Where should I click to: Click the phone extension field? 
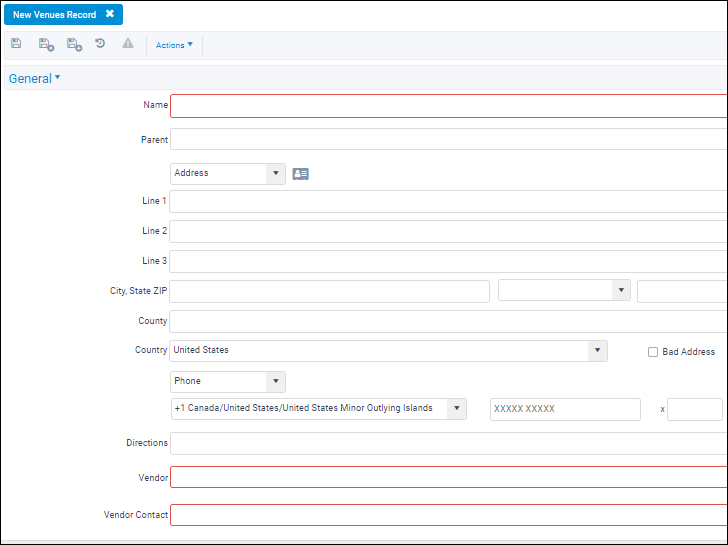pyautogui.click(x=695, y=409)
